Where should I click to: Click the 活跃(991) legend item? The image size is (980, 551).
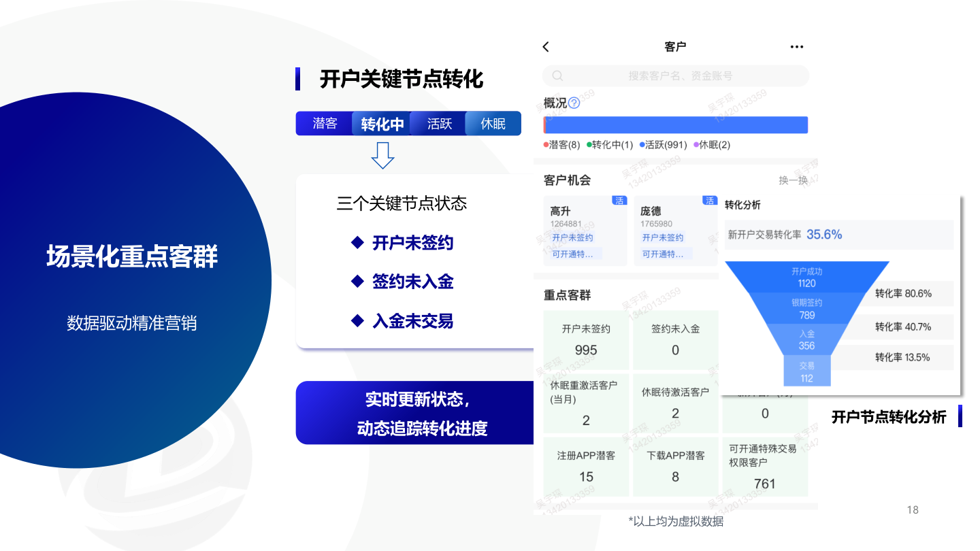[x=663, y=145]
